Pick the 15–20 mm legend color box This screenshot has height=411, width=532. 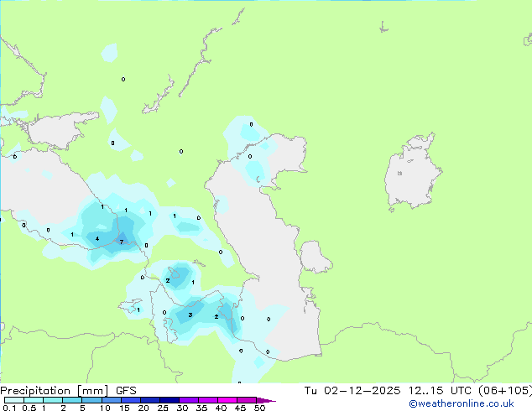pyautogui.click(x=131, y=400)
